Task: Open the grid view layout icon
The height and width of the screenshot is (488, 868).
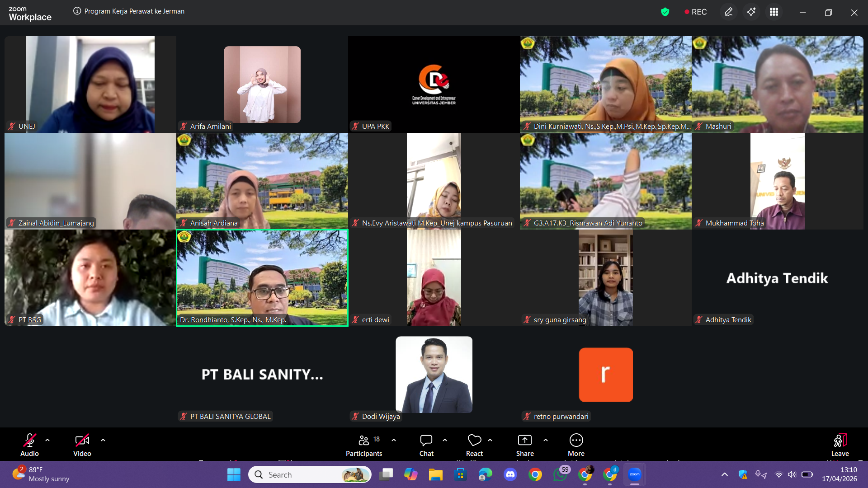Action: 774,12
